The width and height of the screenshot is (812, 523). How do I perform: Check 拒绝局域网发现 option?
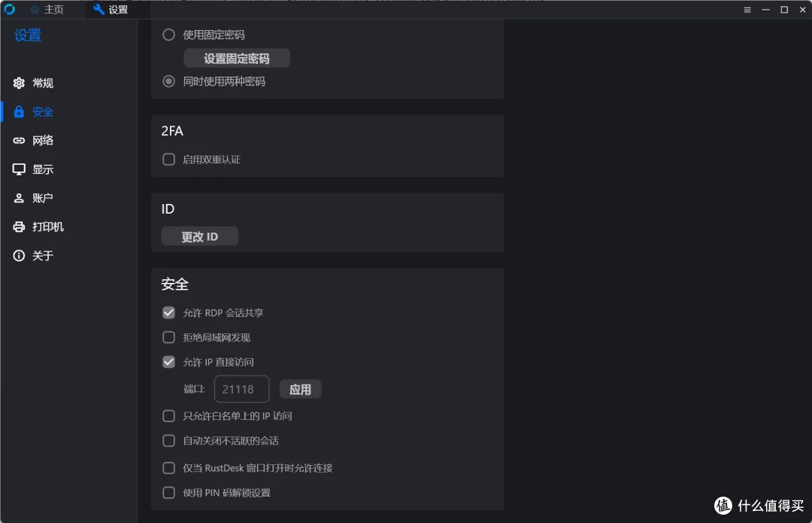(169, 337)
